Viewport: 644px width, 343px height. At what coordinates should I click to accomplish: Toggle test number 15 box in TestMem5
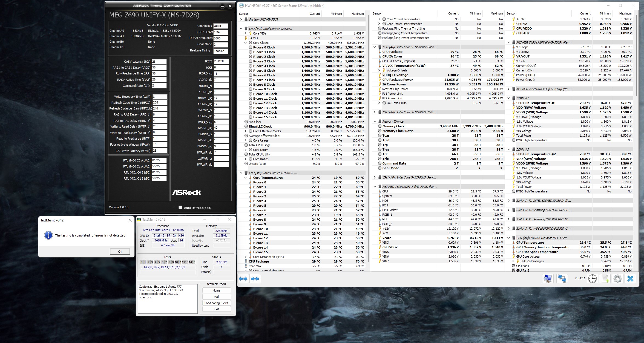[x=194, y=262]
